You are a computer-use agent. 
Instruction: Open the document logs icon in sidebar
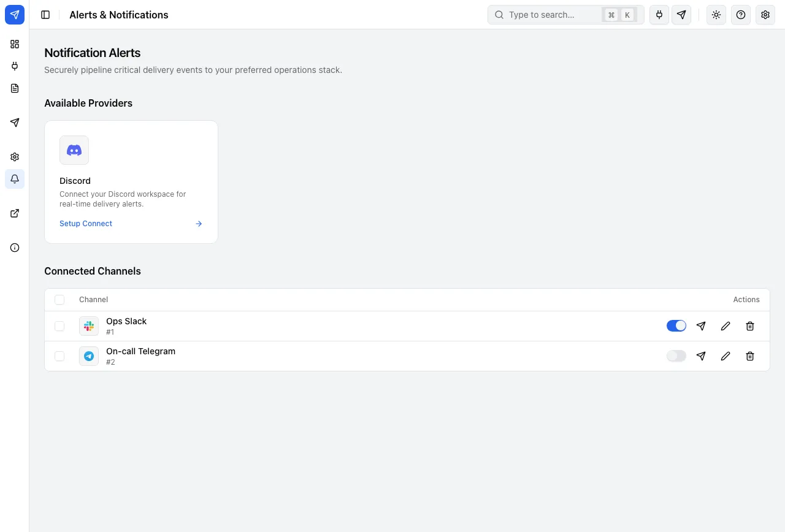coord(15,88)
